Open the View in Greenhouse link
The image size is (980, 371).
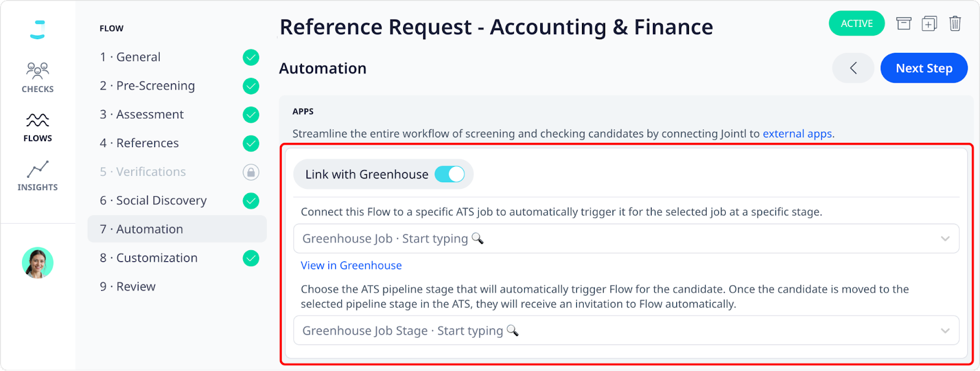tap(351, 266)
